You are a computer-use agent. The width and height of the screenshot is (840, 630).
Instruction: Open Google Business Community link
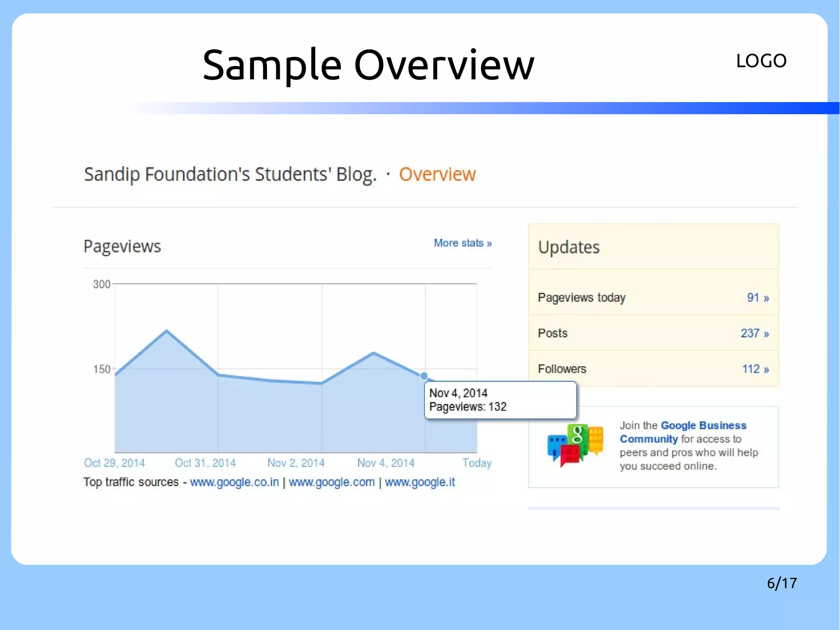click(x=683, y=432)
